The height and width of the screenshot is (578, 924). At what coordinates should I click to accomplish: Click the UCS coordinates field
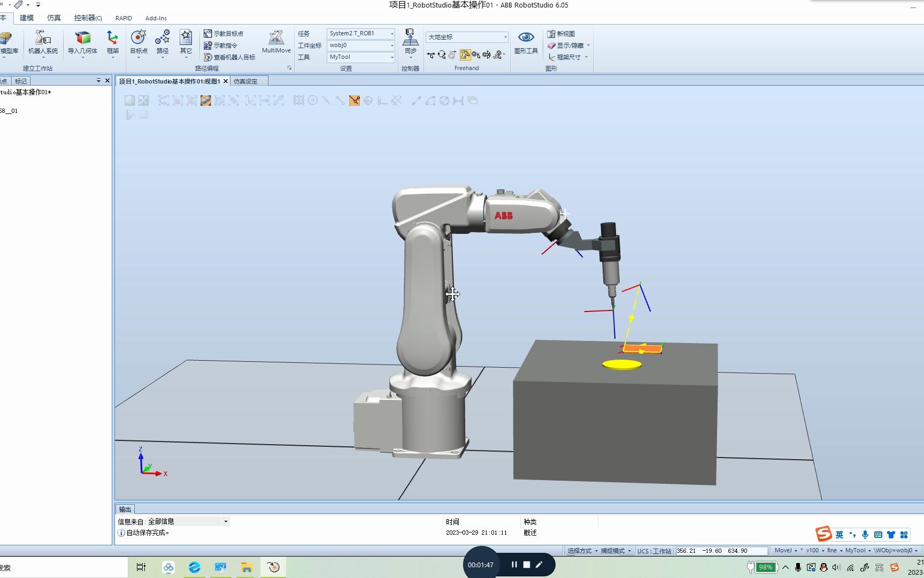721,551
